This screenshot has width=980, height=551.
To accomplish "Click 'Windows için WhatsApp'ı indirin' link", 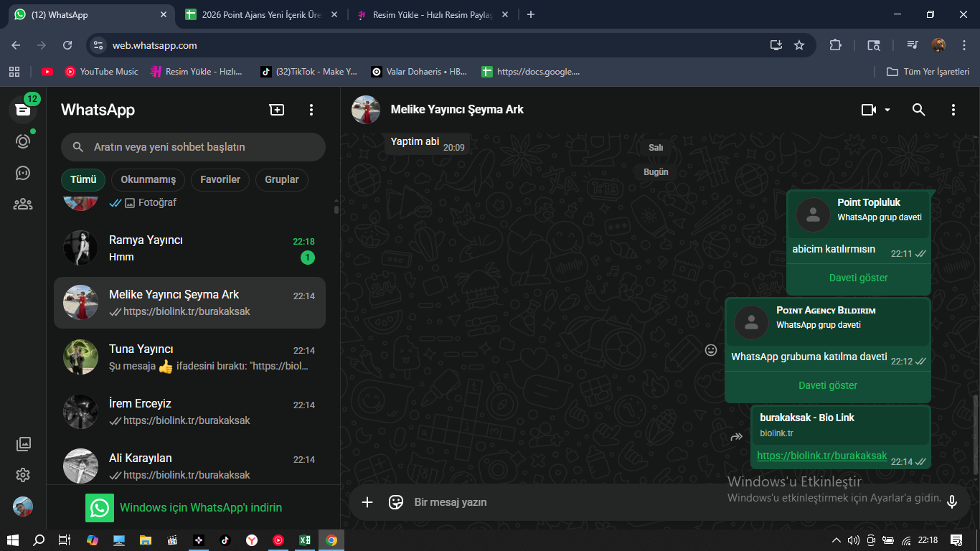I will click(x=201, y=508).
